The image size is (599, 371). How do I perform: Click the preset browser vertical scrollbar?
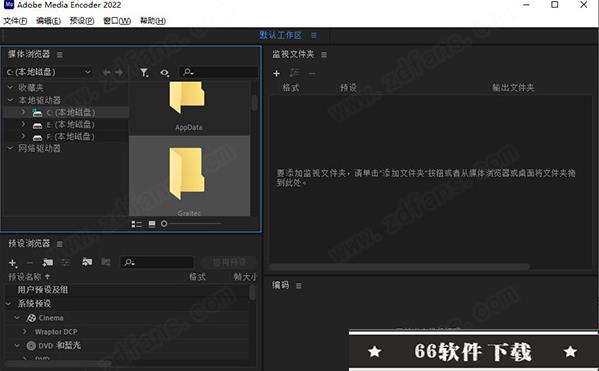click(x=252, y=293)
